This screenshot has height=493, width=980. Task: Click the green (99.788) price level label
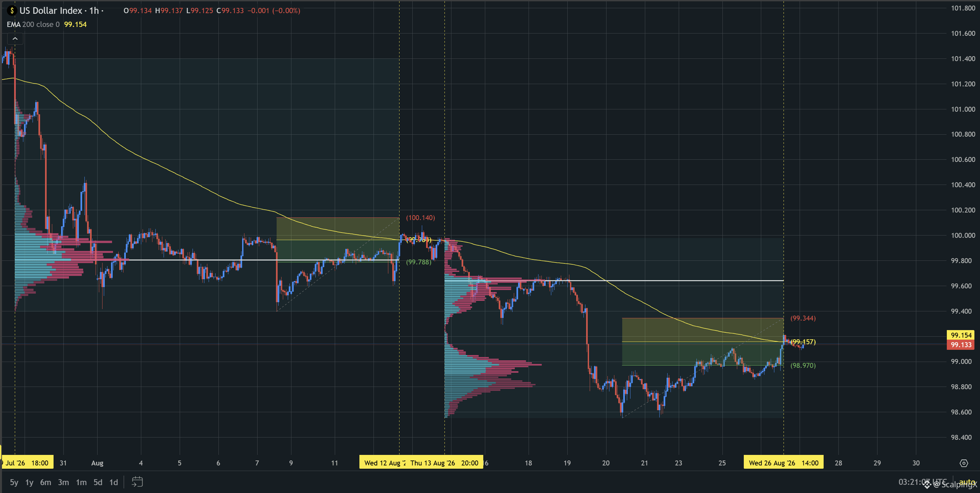click(x=419, y=262)
